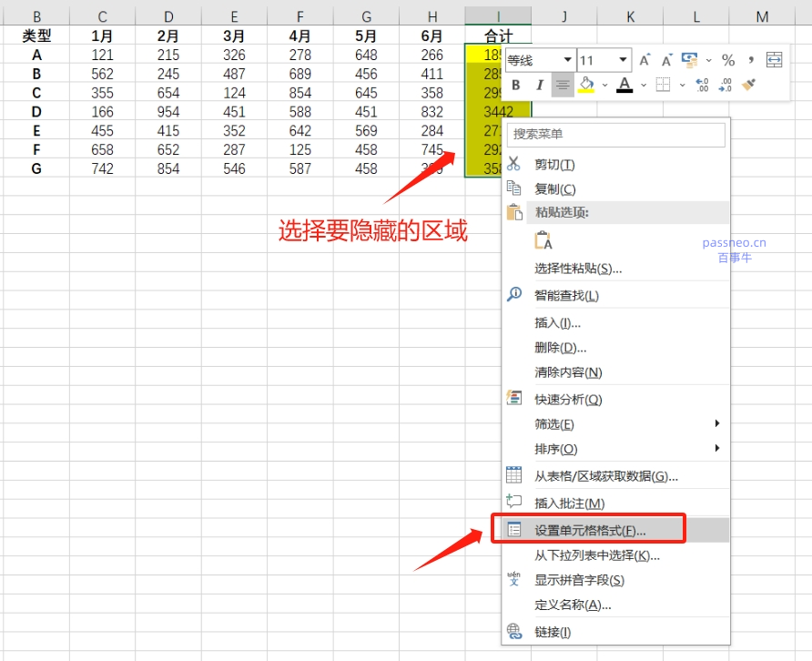Screen dimensions: 812x661
Task: Click the scissors cut icon
Action: pos(513,164)
